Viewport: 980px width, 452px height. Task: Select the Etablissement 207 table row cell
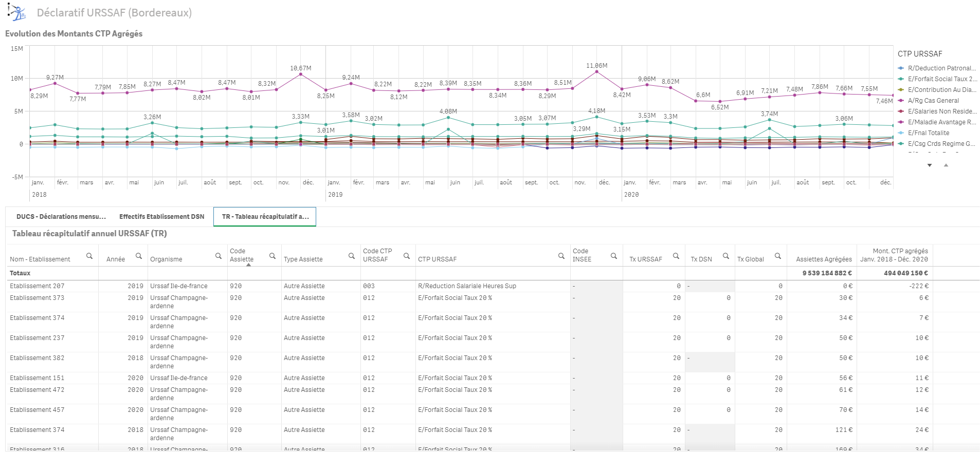[37, 286]
